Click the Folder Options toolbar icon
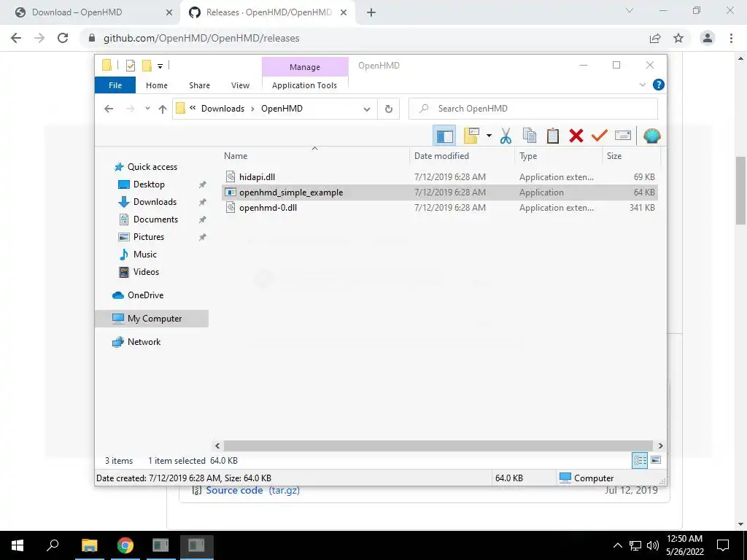The width and height of the screenshot is (747, 560). click(471, 136)
